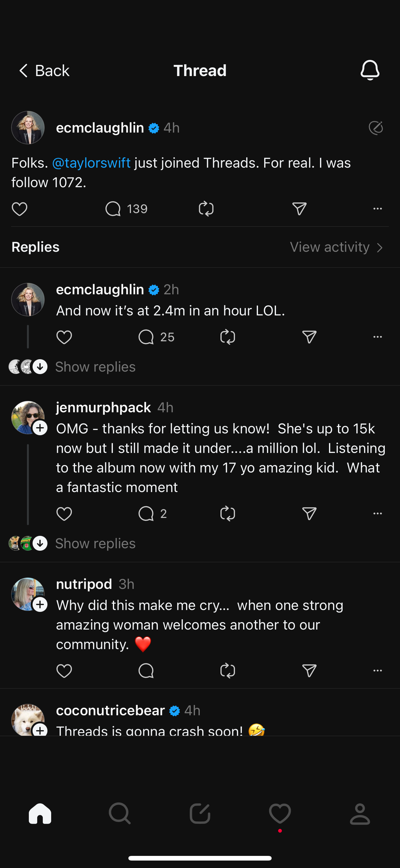Open the profile tab in the bottom bar
400x868 pixels.
click(x=360, y=813)
